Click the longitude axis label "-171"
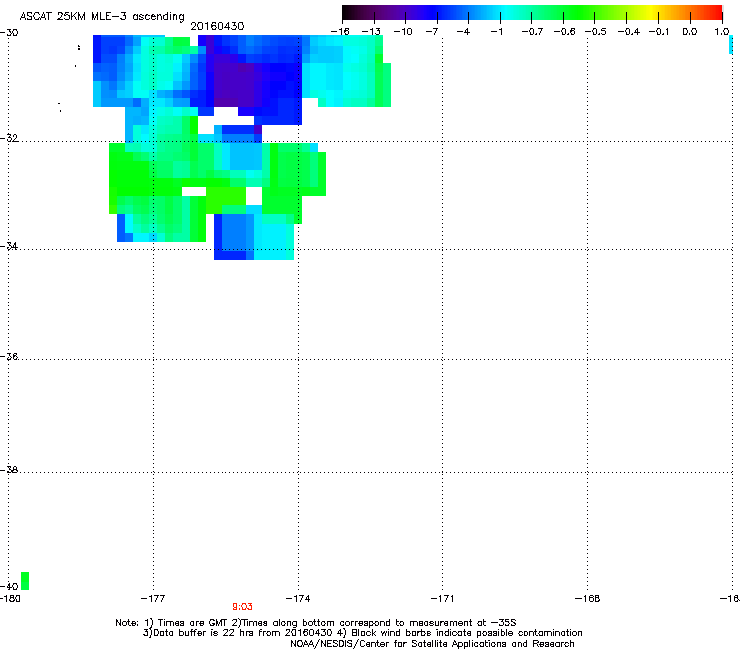The image size is (740, 650). click(442, 599)
